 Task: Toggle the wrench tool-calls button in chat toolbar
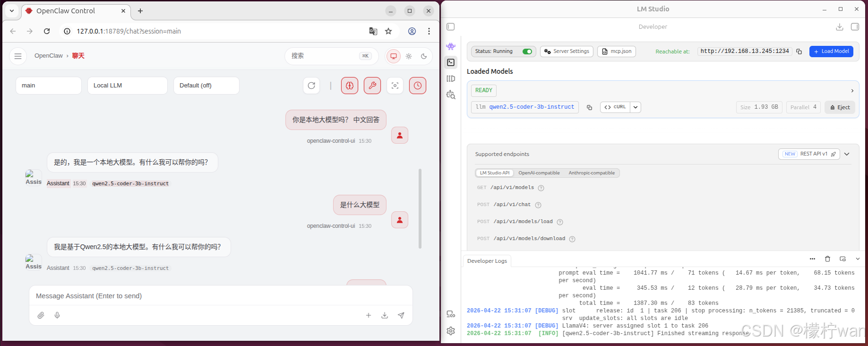click(x=373, y=86)
